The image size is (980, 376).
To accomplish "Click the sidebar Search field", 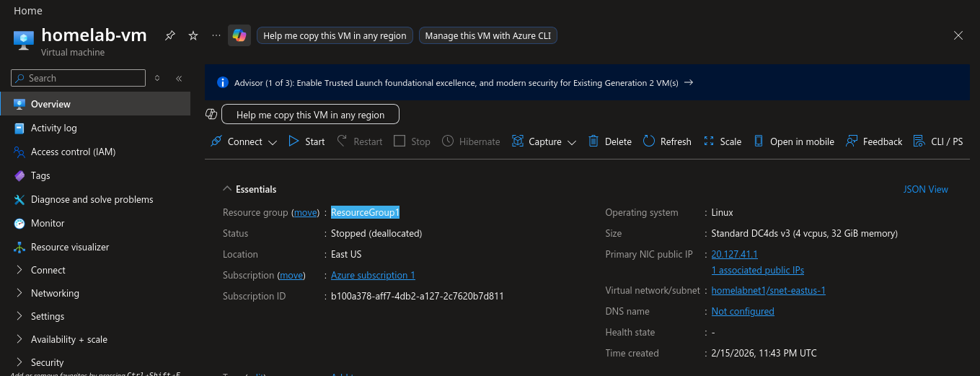I will pyautogui.click(x=83, y=78).
